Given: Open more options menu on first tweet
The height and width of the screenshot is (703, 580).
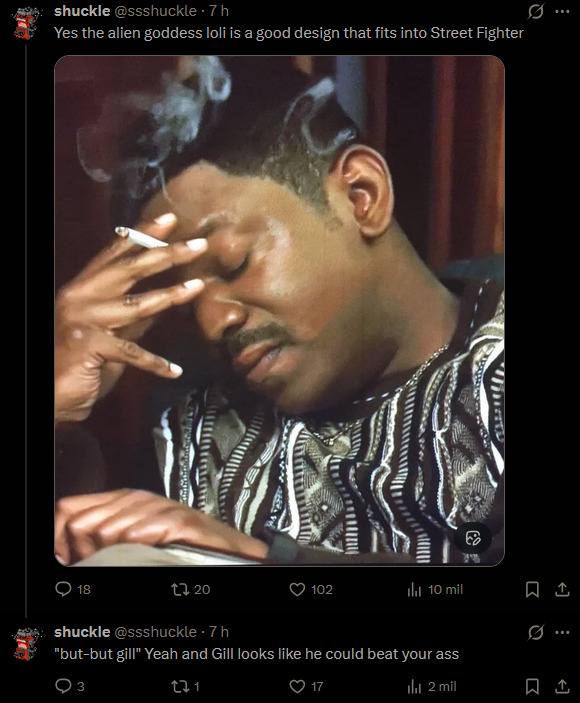Looking at the screenshot, I should coord(562,11).
